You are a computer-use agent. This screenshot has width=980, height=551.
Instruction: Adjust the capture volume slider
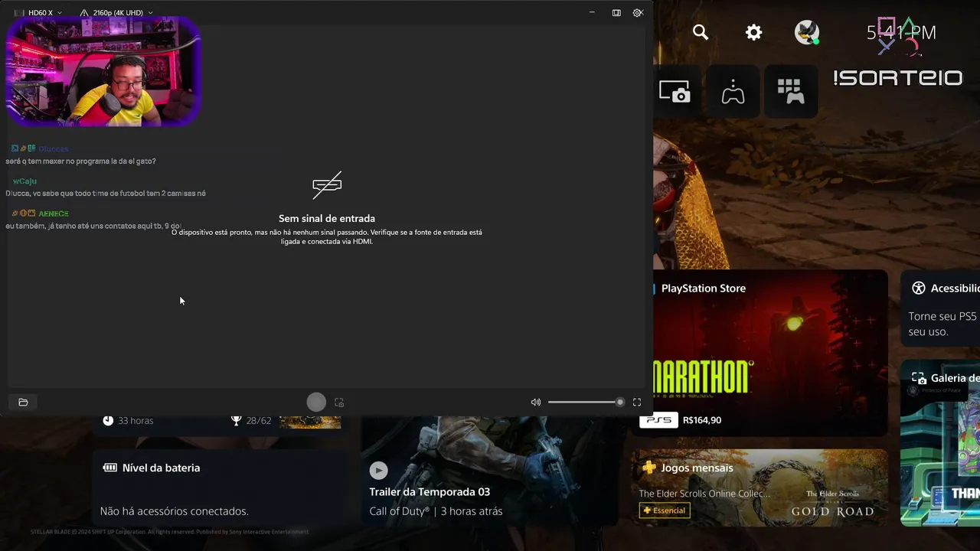(x=586, y=403)
